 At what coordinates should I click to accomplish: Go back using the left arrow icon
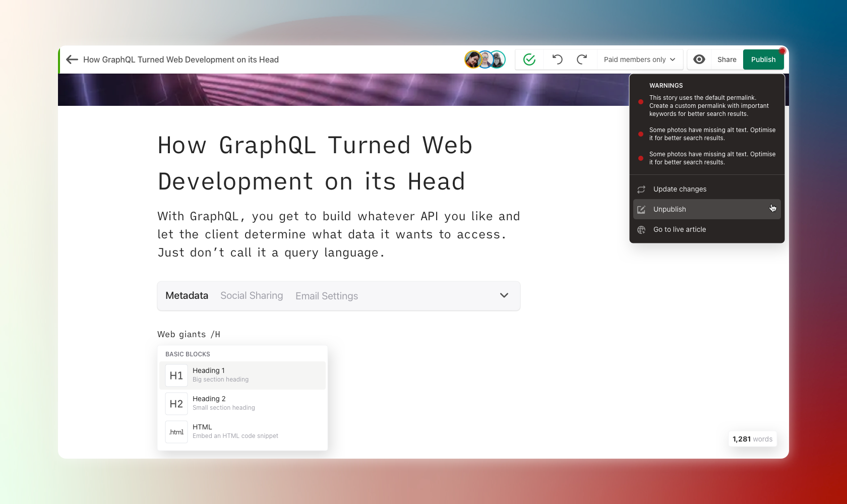(x=72, y=59)
